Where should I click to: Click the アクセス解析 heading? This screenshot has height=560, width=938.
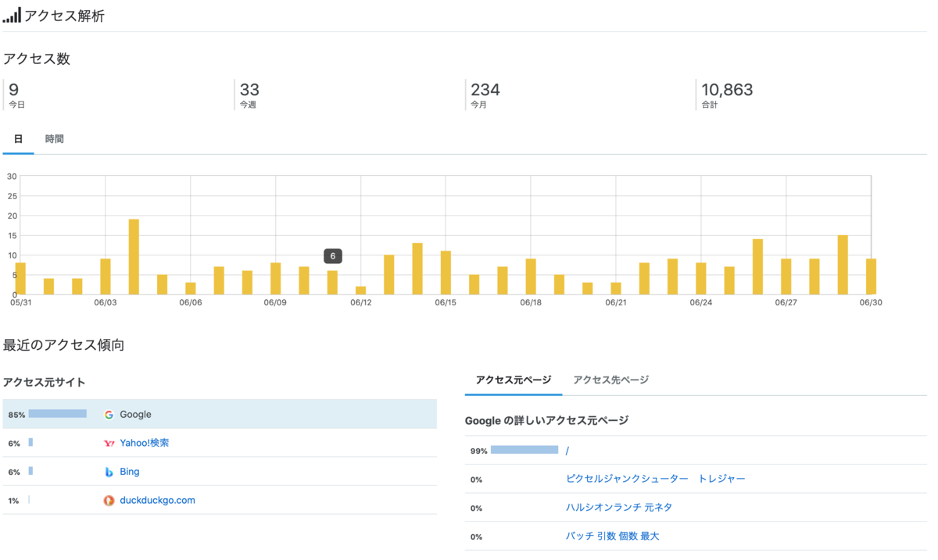[x=64, y=16]
